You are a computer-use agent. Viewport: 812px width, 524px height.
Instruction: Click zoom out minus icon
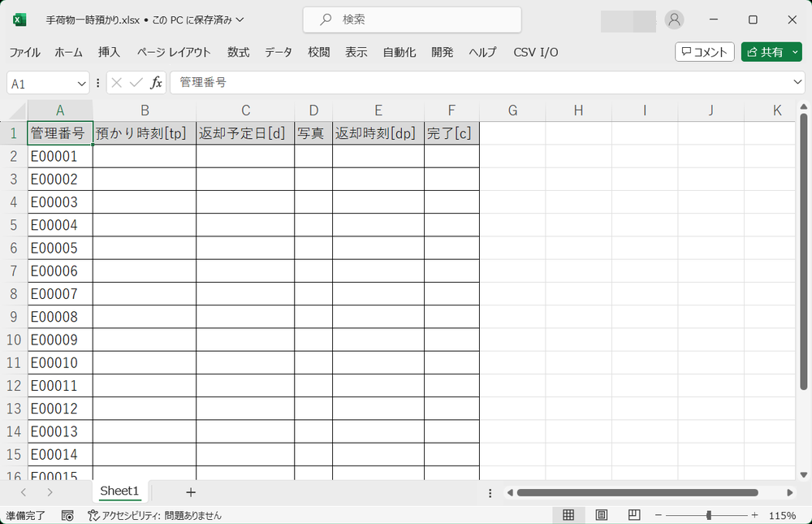tap(659, 515)
